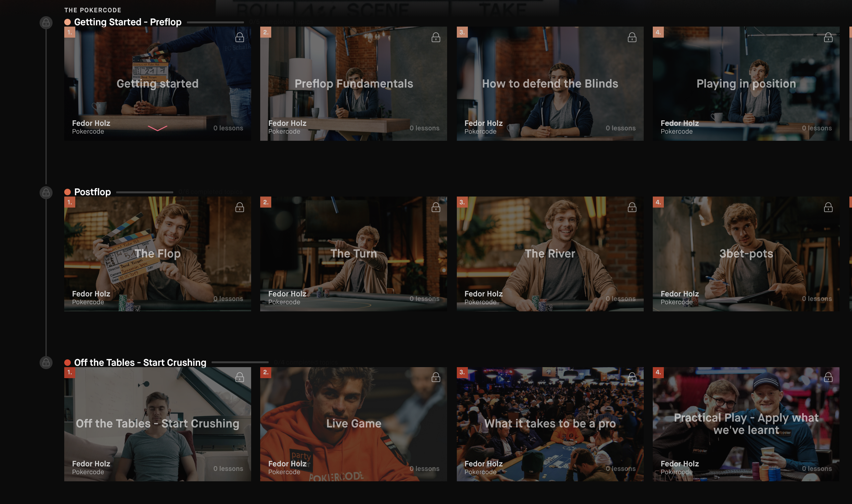Click the Postflop progress bar
The image size is (852, 504).
pos(145,192)
